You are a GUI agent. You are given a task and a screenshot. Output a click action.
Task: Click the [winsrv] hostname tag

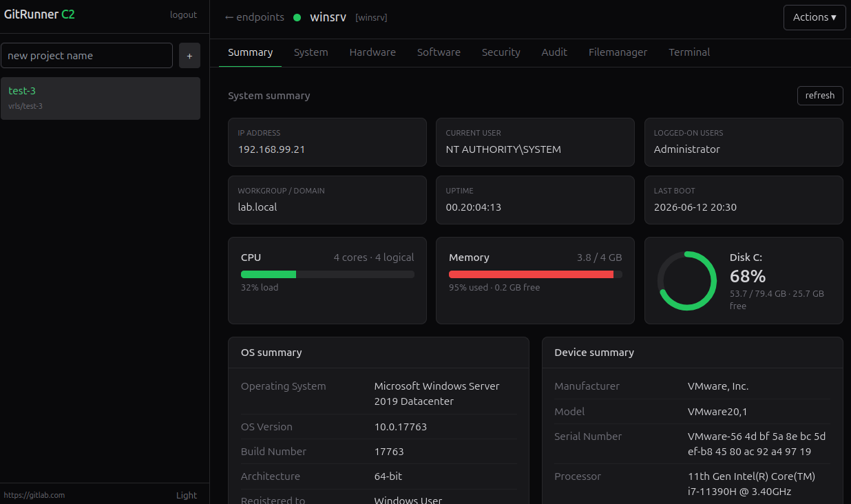point(371,18)
